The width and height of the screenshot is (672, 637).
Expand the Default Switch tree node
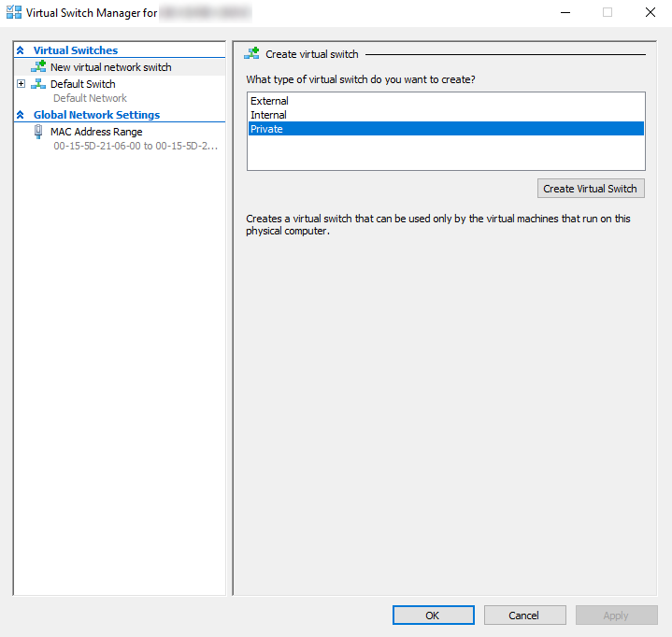click(x=21, y=84)
